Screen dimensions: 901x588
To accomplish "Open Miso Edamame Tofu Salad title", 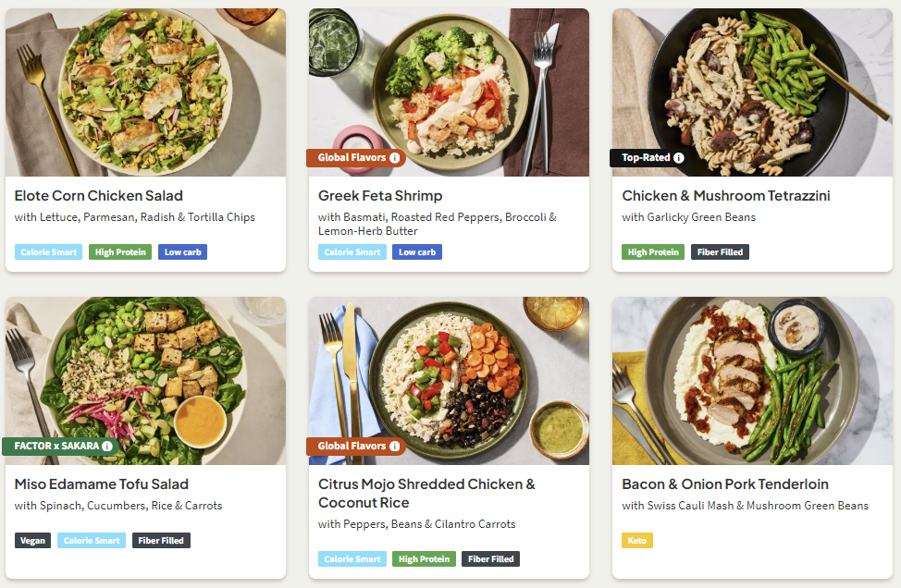I will 102,484.
